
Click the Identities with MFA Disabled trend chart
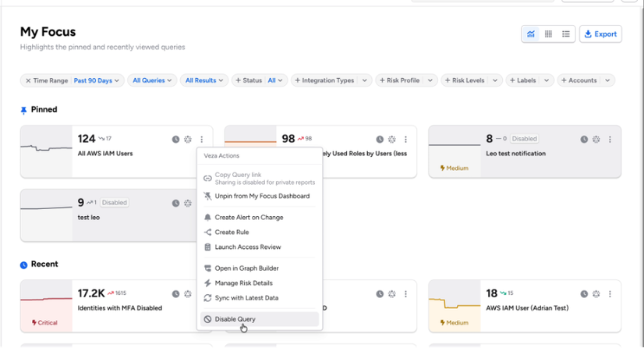click(x=47, y=306)
